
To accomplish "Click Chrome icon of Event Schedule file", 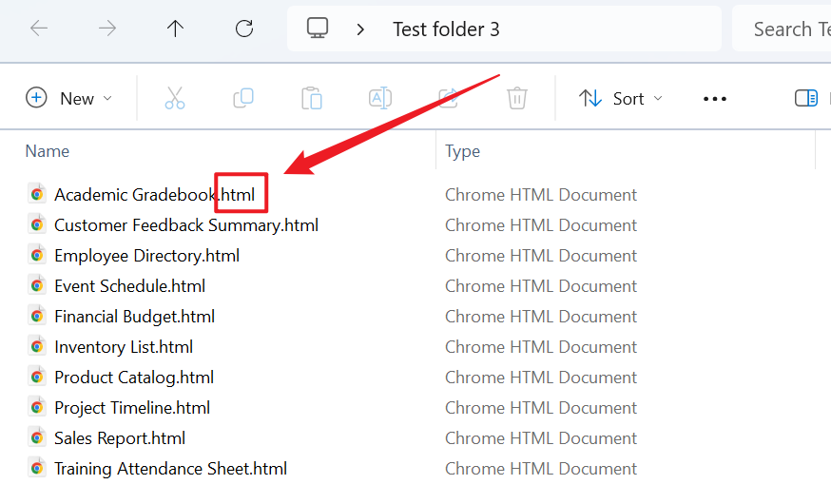I will [x=36, y=285].
